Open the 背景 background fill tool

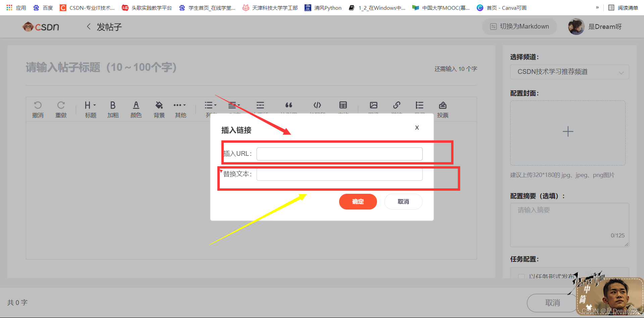pyautogui.click(x=159, y=105)
